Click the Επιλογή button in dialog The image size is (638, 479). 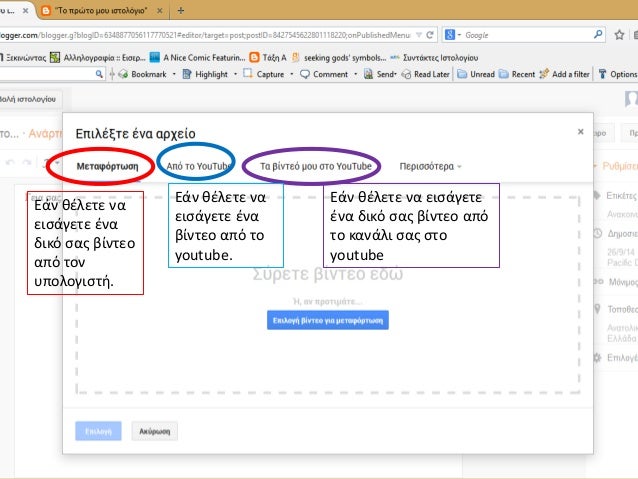point(98,431)
